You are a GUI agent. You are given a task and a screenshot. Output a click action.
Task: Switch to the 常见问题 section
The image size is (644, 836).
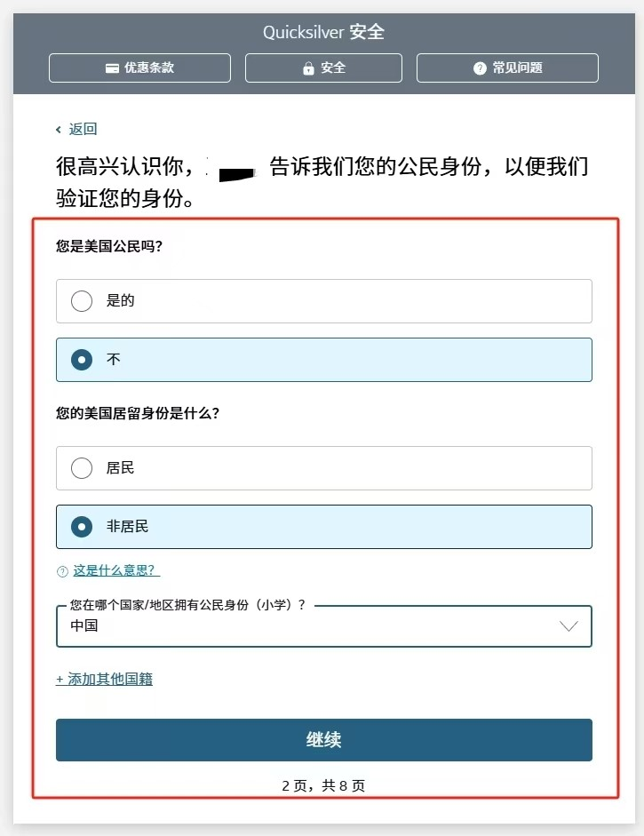click(x=506, y=68)
